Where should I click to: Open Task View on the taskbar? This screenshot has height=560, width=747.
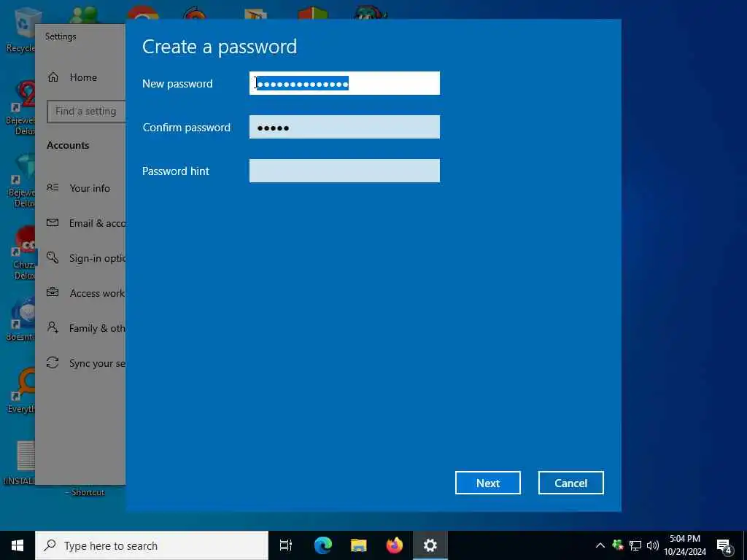pos(286,545)
